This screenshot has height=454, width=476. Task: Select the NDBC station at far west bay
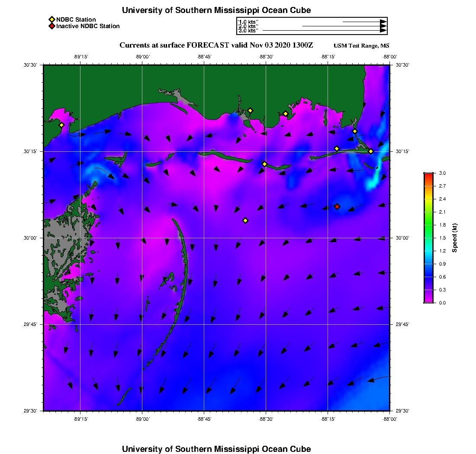click(x=61, y=125)
